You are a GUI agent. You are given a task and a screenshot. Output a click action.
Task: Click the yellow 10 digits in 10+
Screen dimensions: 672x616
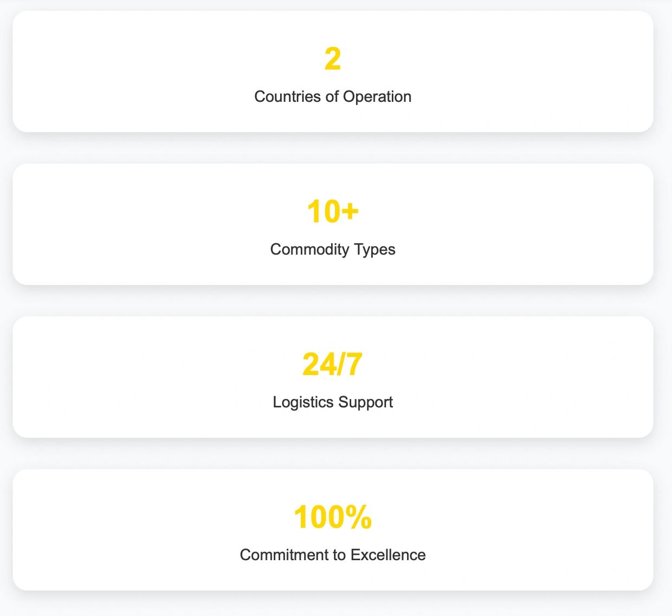point(323,212)
